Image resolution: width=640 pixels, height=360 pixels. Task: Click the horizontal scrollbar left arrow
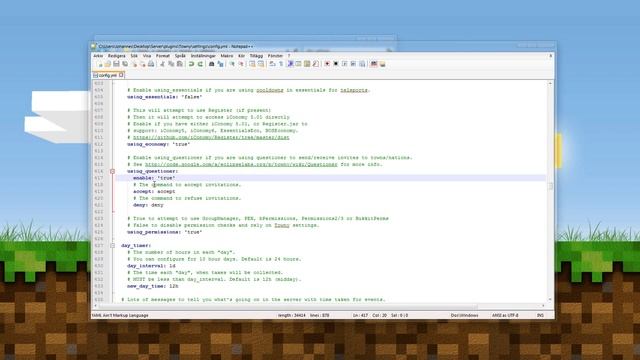pos(96,306)
